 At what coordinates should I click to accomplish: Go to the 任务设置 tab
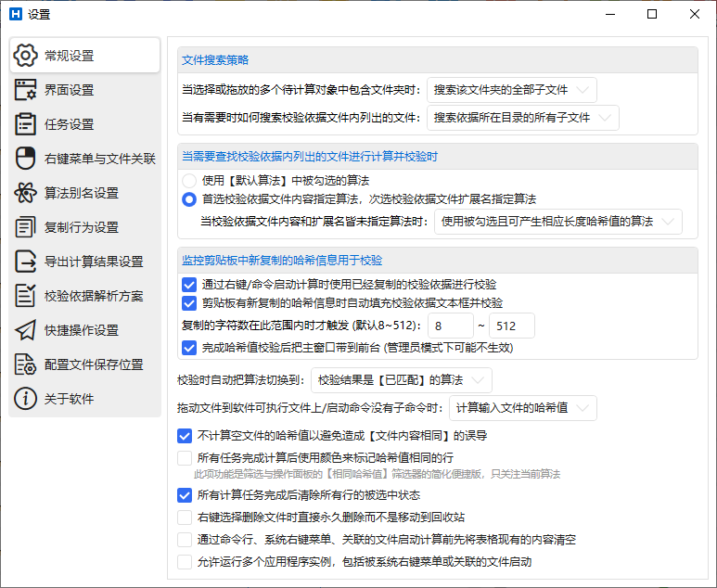click(85, 124)
